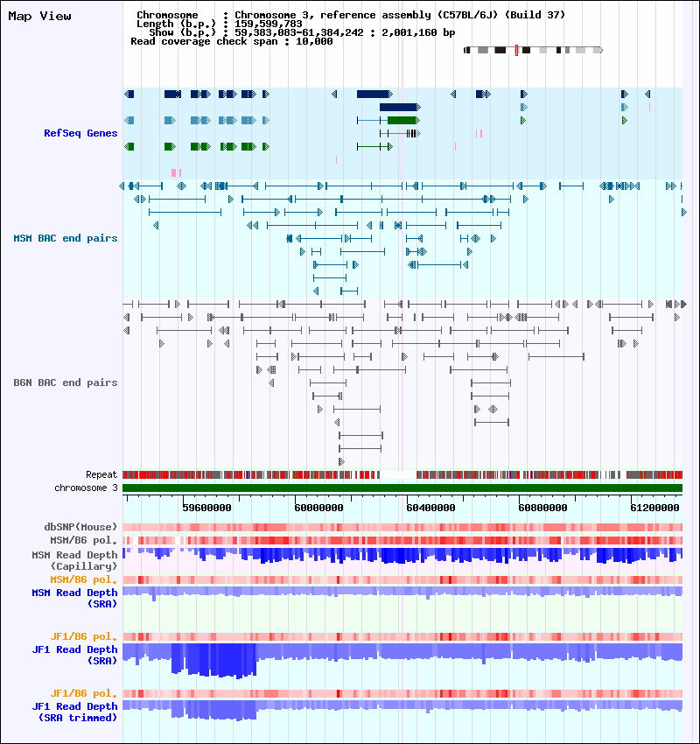
Task: Open MSM Read Depth (SRA) track link
Action: point(74,599)
